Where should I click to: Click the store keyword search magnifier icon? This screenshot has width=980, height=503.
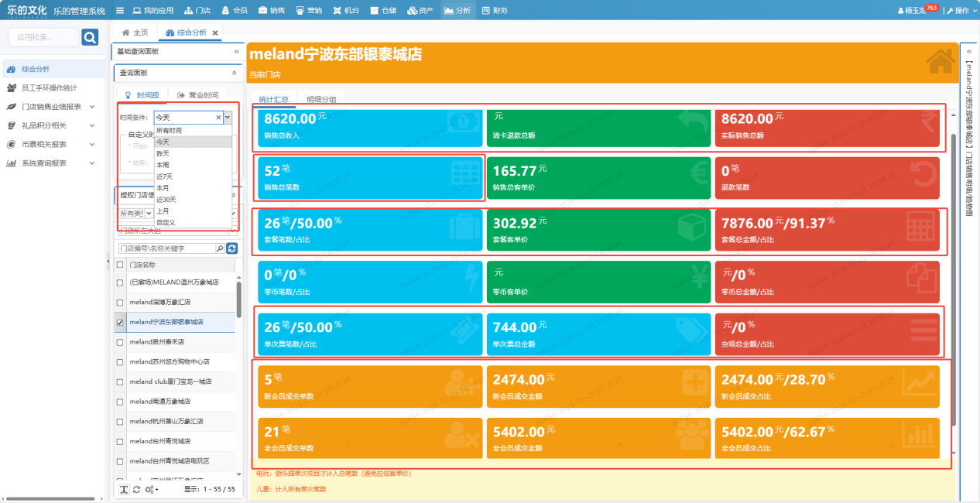coord(220,248)
